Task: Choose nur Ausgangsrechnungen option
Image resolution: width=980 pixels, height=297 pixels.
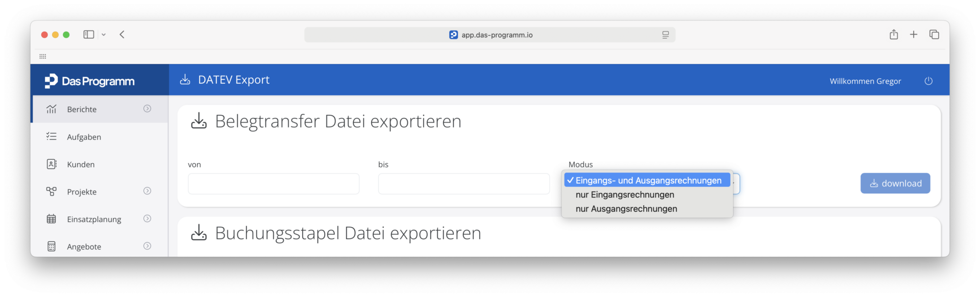Action: point(647,209)
